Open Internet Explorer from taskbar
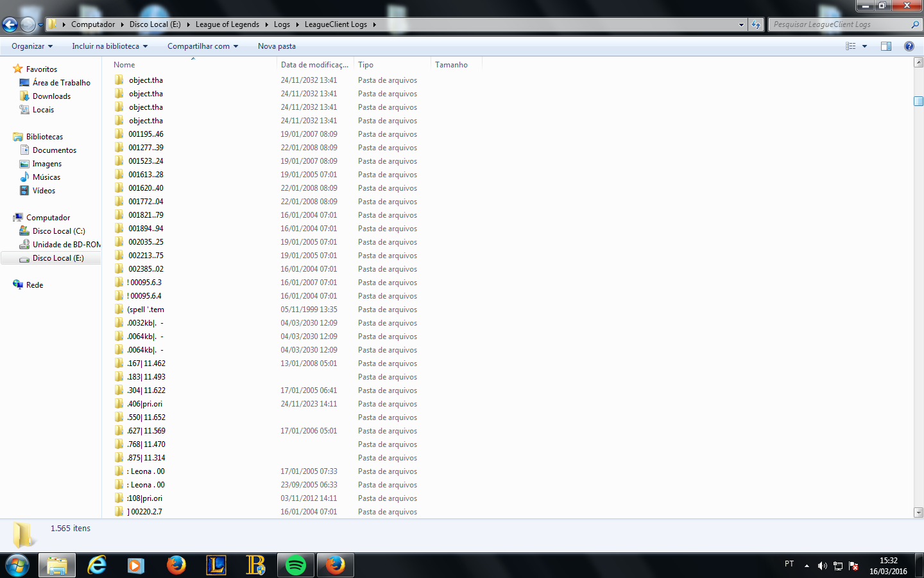The width and height of the screenshot is (924, 578). coord(97,565)
